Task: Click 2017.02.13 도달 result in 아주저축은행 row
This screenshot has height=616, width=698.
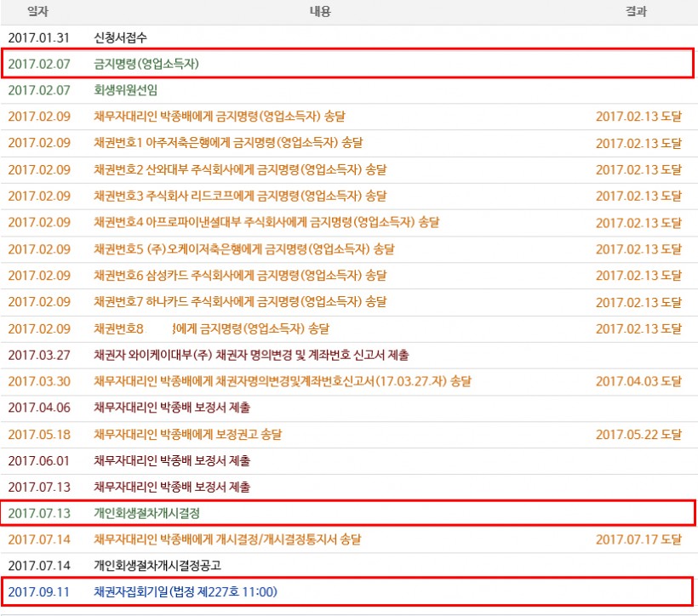Action: [x=638, y=143]
